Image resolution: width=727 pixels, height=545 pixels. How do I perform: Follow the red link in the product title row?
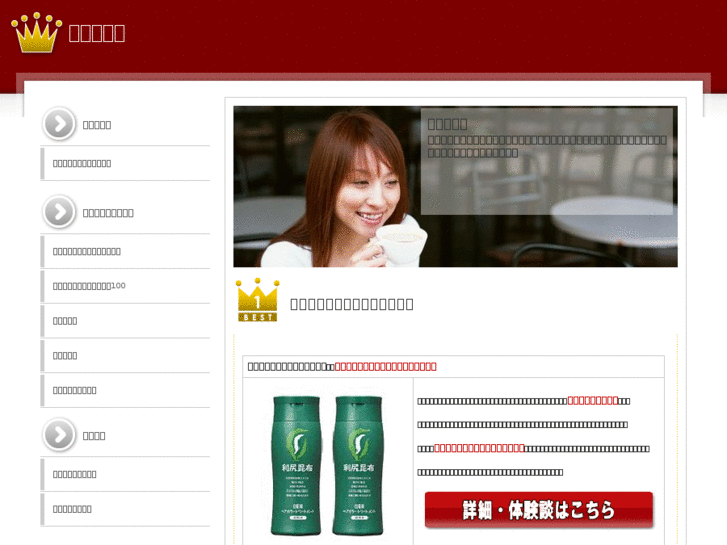[x=385, y=366]
